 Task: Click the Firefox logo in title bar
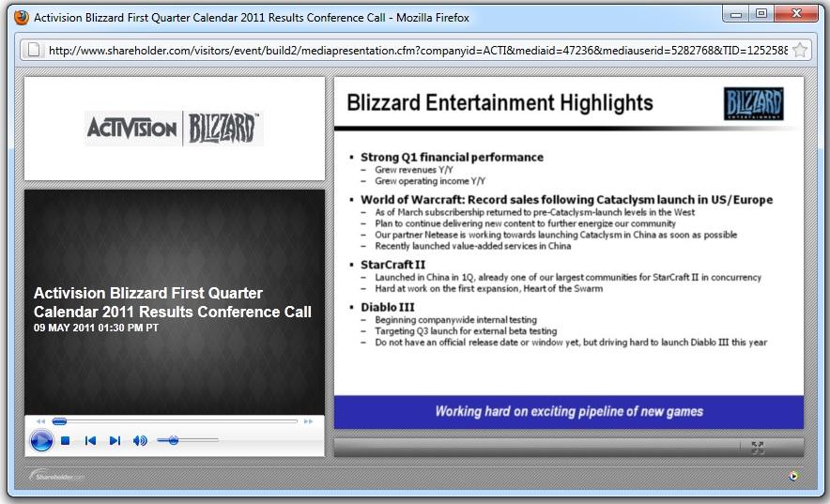(x=22, y=18)
